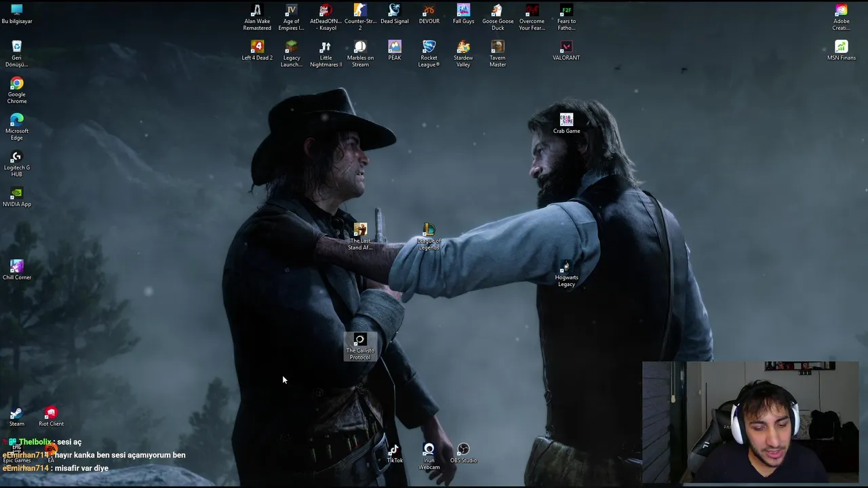This screenshot has width=868, height=488.
Task: Select the Tavern Master shortcut
Action: (498, 54)
